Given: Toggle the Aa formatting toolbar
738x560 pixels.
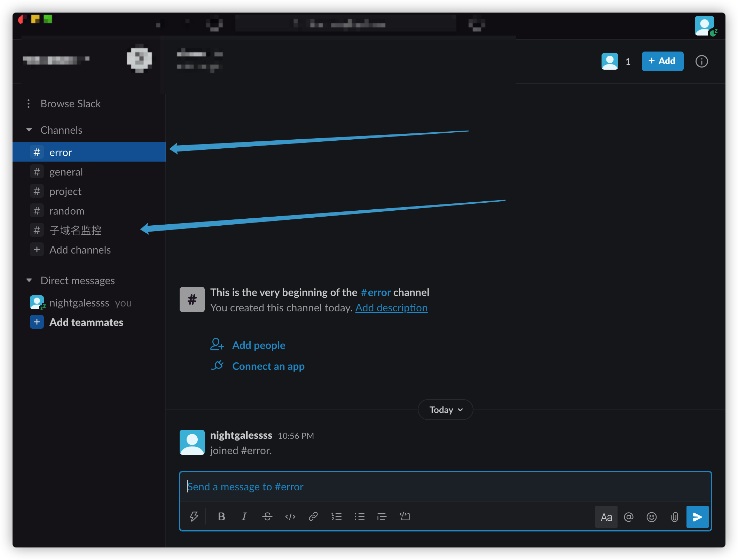Looking at the screenshot, I should pos(606,517).
